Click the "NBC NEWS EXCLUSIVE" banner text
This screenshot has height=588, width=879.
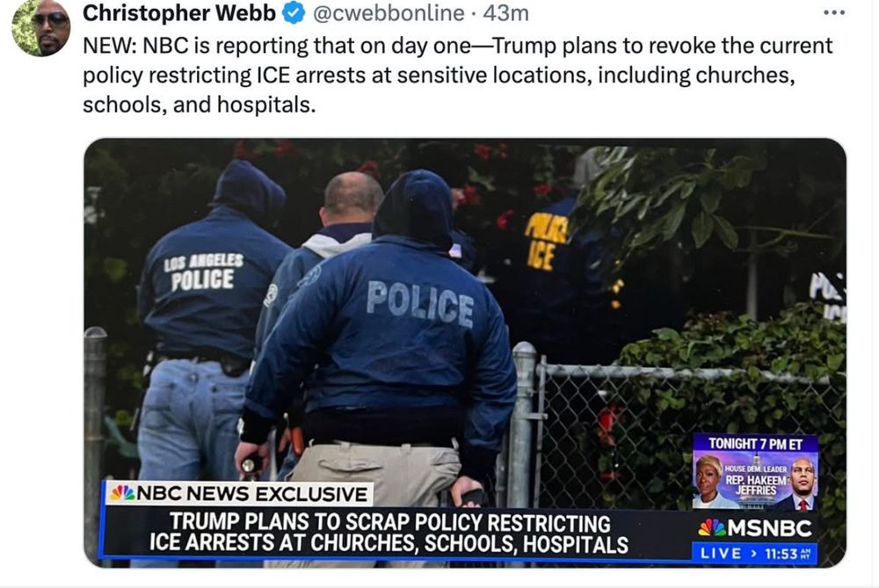point(252,494)
